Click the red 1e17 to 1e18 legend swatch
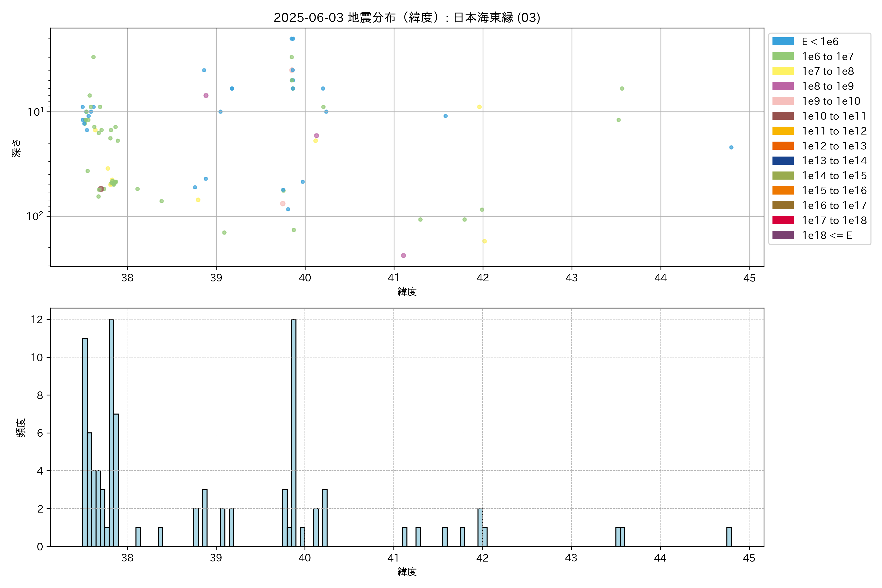Image resolution: width=882 pixels, height=588 pixels. point(783,220)
